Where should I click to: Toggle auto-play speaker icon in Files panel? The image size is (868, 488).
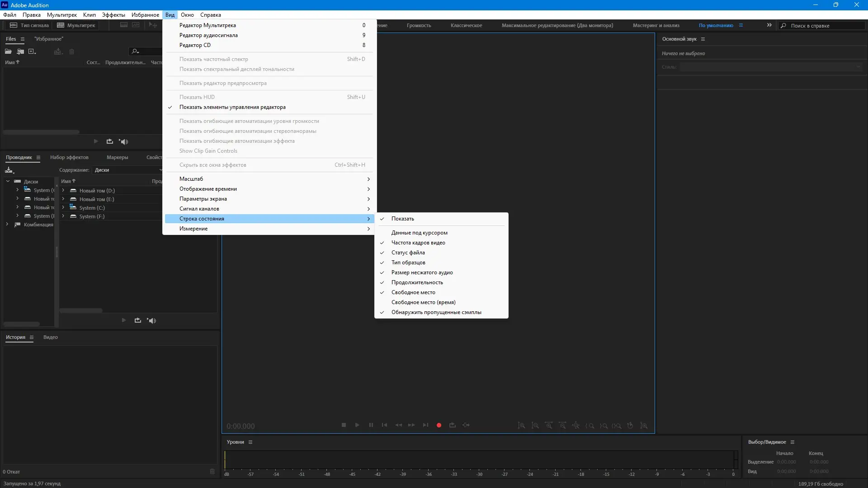pyautogui.click(x=123, y=141)
